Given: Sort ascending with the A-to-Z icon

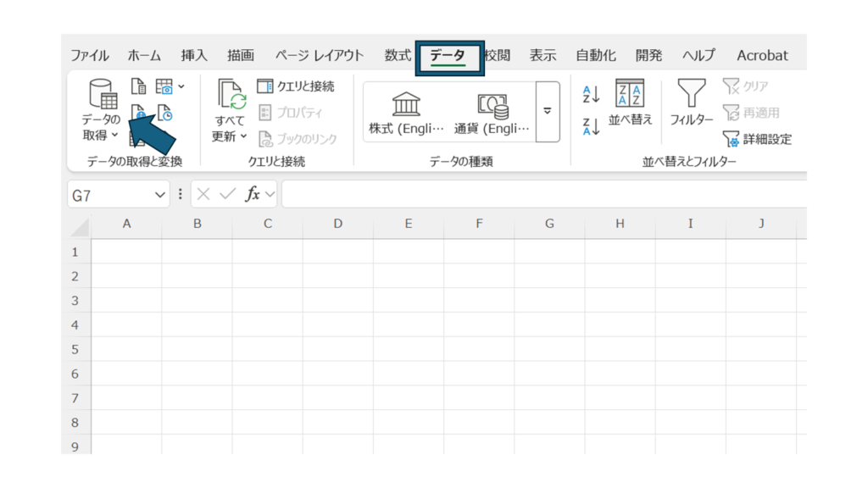Looking at the screenshot, I should tap(592, 94).
